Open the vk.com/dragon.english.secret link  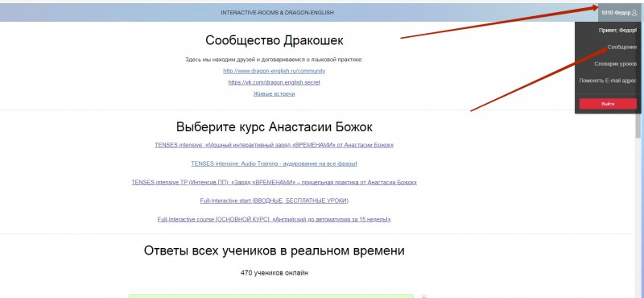274,82
